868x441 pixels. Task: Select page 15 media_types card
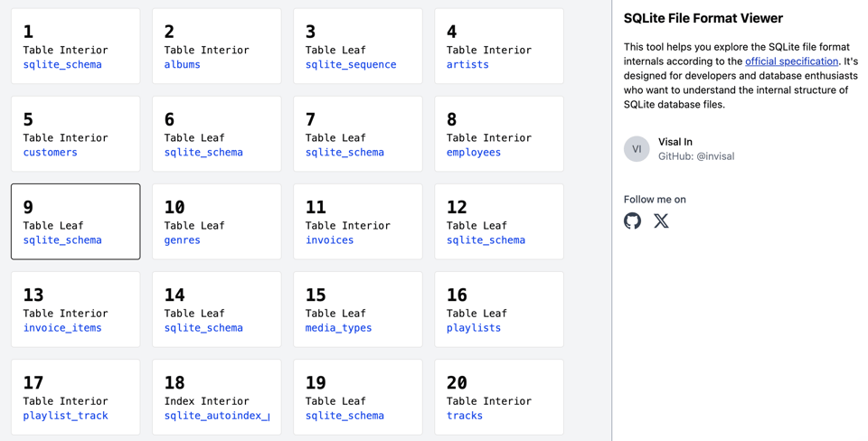tap(357, 309)
